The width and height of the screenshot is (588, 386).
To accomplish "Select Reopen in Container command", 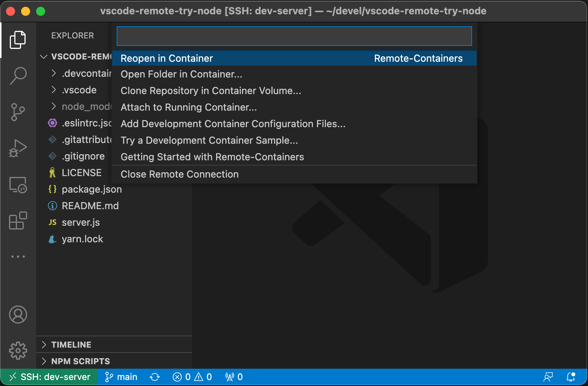I will [167, 58].
